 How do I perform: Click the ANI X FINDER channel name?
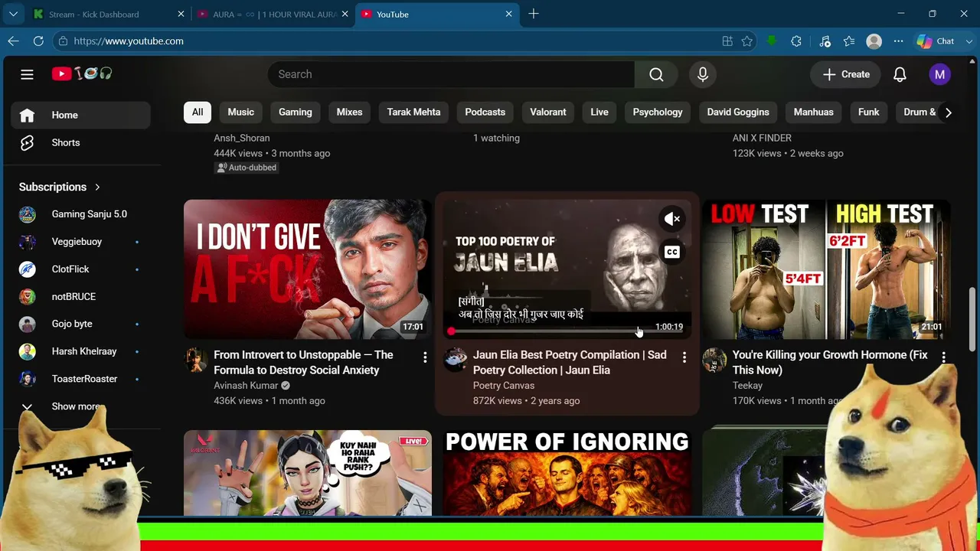point(762,138)
